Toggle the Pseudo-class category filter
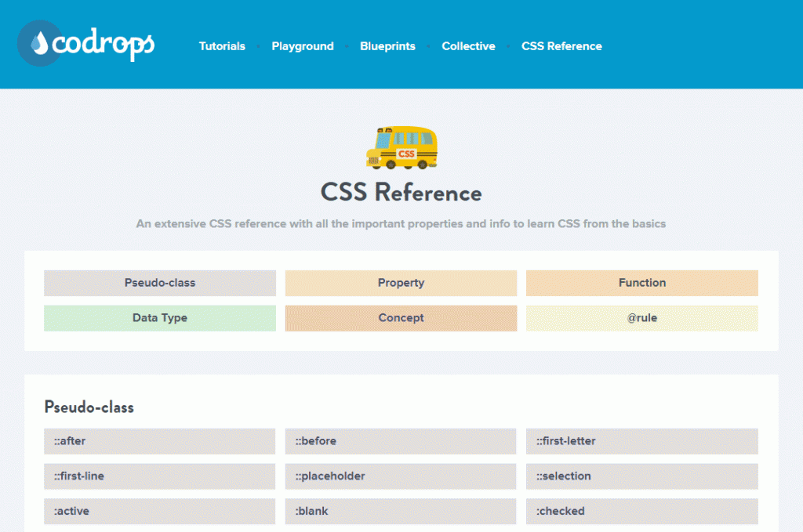The width and height of the screenshot is (803, 532). click(x=159, y=283)
